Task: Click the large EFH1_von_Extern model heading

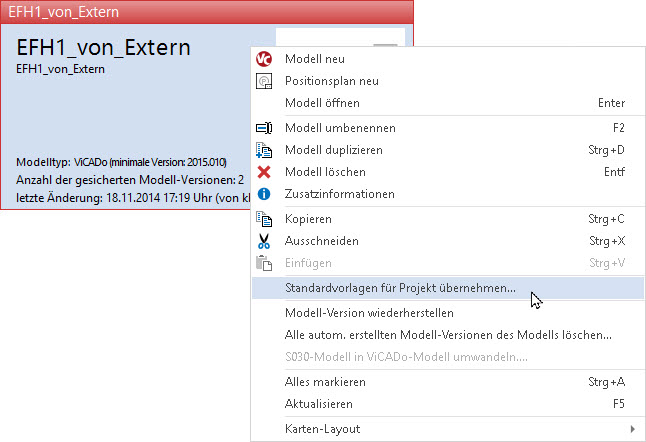Action: 103,47
